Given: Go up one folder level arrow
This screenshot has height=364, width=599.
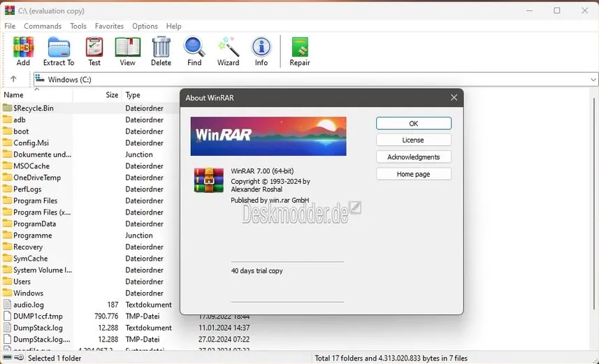Looking at the screenshot, I should 13,80.
